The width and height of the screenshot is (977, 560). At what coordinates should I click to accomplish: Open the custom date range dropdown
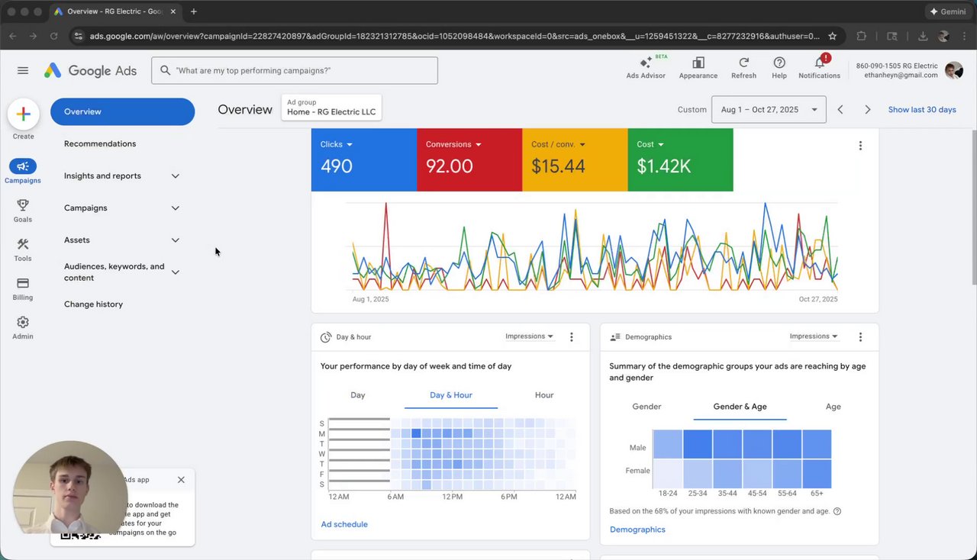pyautogui.click(x=769, y=110)
